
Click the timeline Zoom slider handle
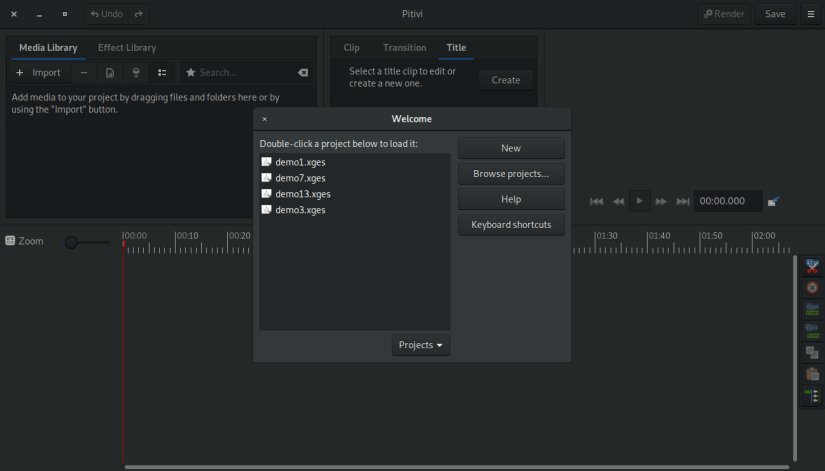tap(71, 242)
